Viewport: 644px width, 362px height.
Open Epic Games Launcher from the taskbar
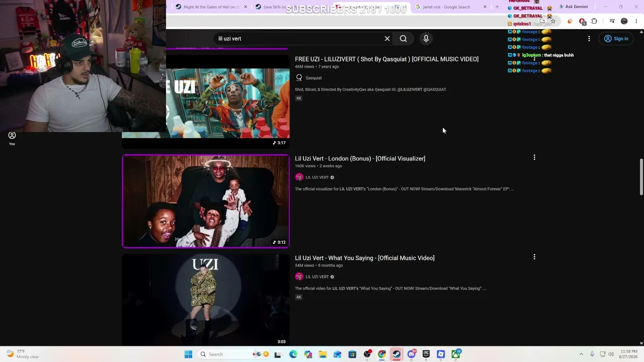click(426, 354)
